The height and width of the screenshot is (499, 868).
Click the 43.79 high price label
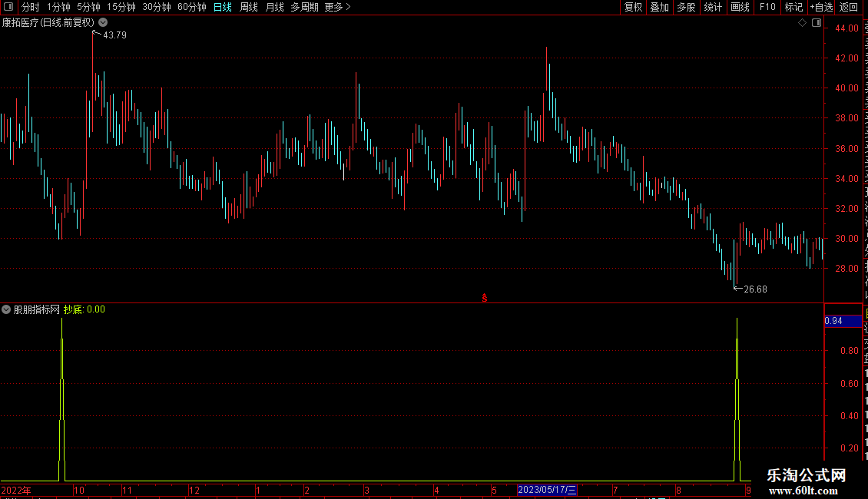114,35
